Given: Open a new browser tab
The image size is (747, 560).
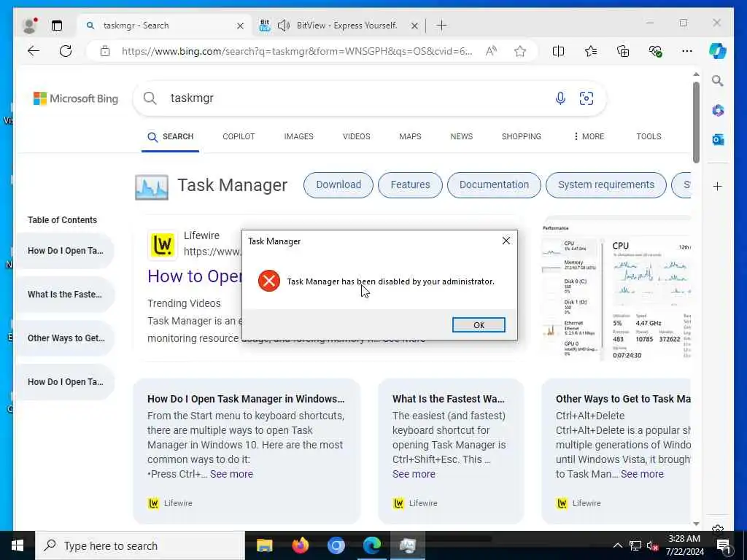Looking at the screenshot, I should (x=441, y=26).
